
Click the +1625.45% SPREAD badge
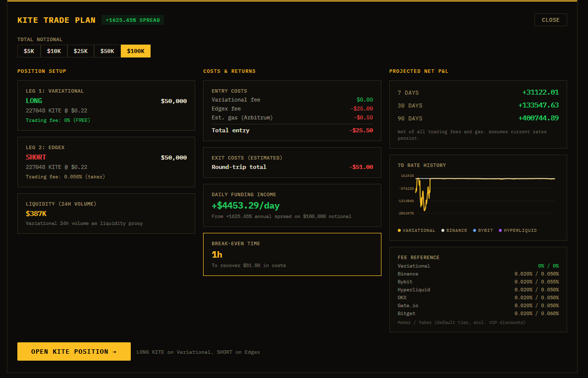pos(133,20)
